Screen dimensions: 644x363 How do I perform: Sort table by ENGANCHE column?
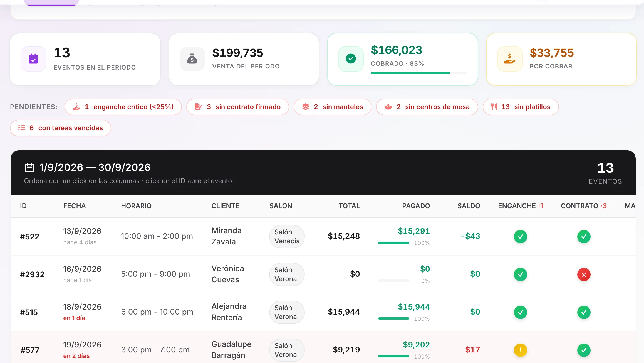tap(521, 206)
